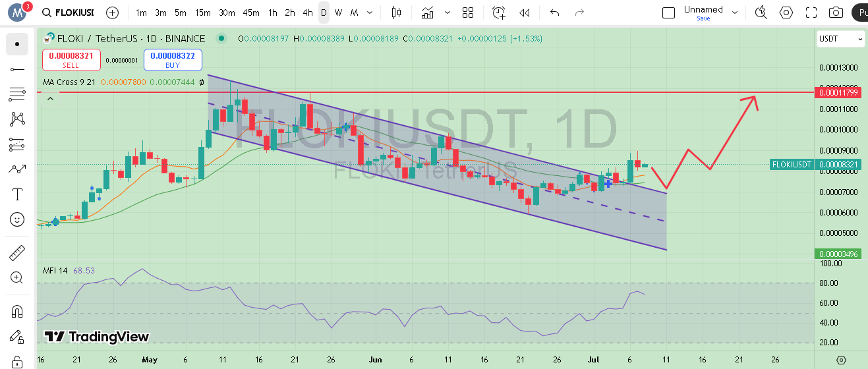Viewport: 868px width, 369px height.
Task: Choose the 1h interval
Action: point(272,13)
